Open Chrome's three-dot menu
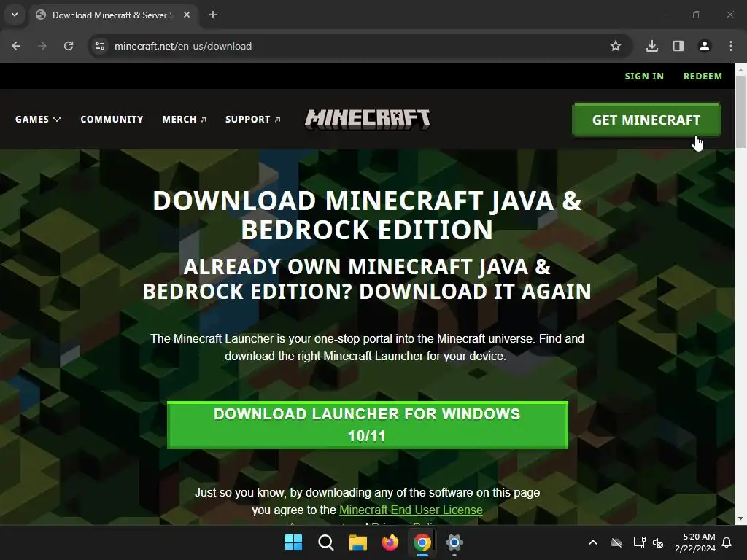 pos(731,46)
